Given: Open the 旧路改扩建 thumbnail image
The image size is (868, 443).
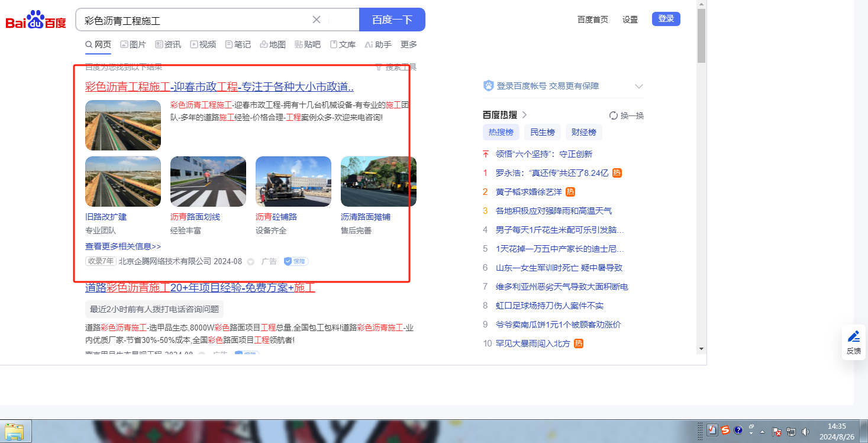Looking at the screenshot, I should [x=123, y=181].
